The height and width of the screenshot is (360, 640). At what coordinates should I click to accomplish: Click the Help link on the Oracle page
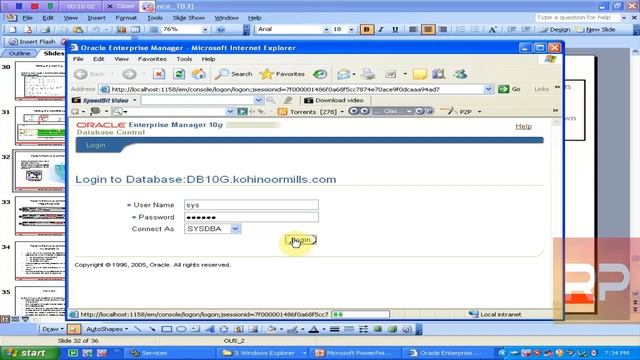tap(523, 127)
